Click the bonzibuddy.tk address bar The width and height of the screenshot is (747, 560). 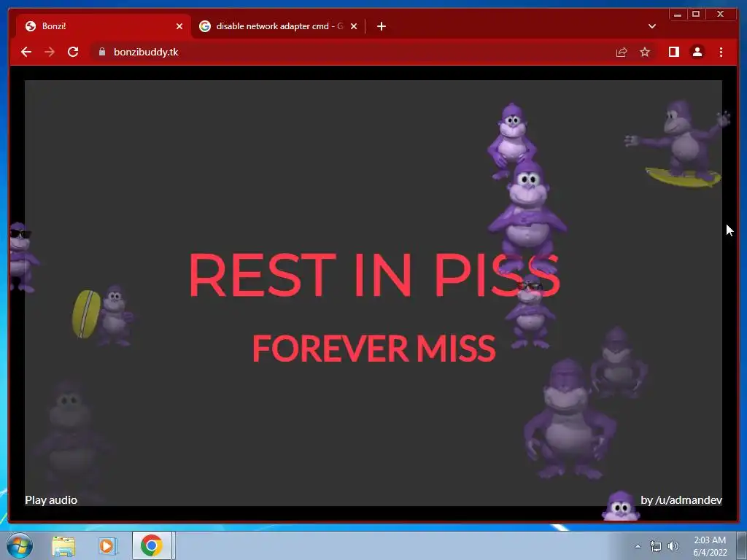(x=352, y=52)
